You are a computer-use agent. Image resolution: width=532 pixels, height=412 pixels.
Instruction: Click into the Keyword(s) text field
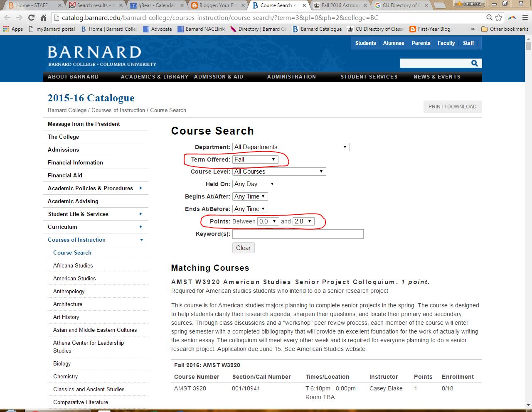[298, 234]
